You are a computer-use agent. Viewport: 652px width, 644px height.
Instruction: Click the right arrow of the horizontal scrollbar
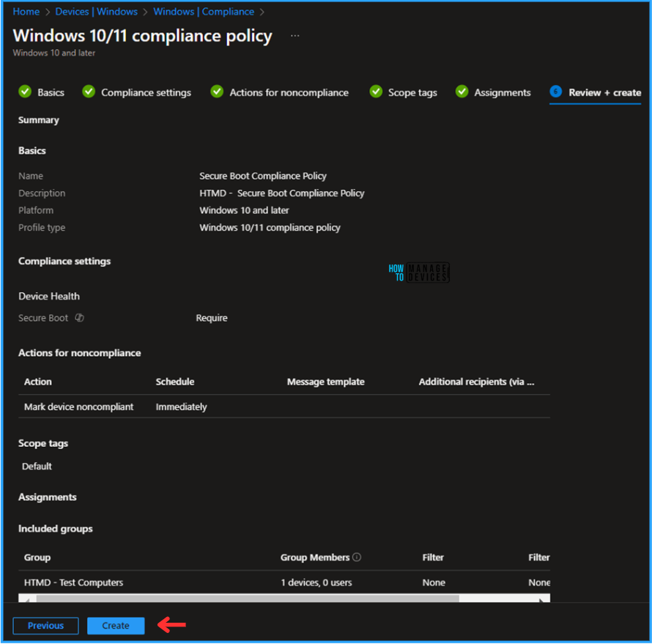[542, 599]
